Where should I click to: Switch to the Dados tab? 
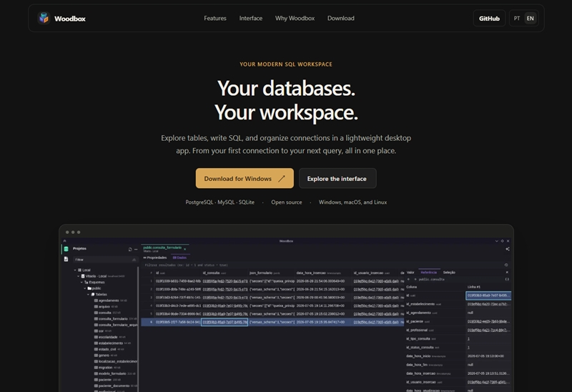pos(179,258)
